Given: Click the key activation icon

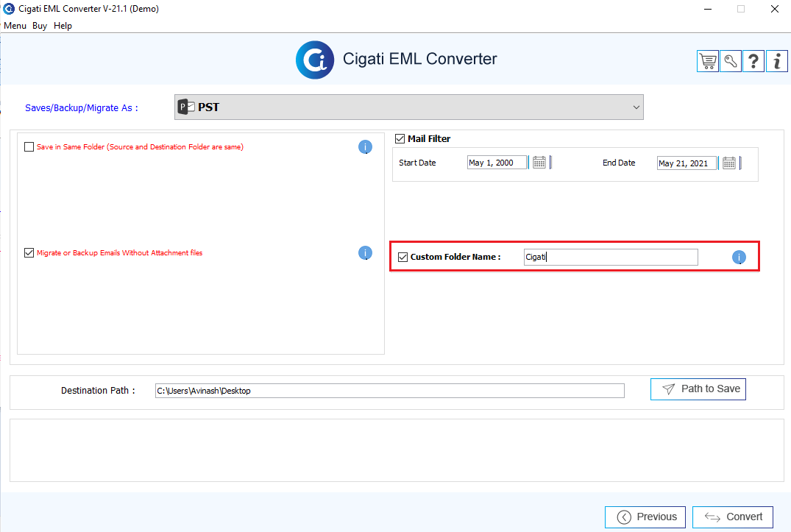Looking at the screenshot, I should 731,62.
